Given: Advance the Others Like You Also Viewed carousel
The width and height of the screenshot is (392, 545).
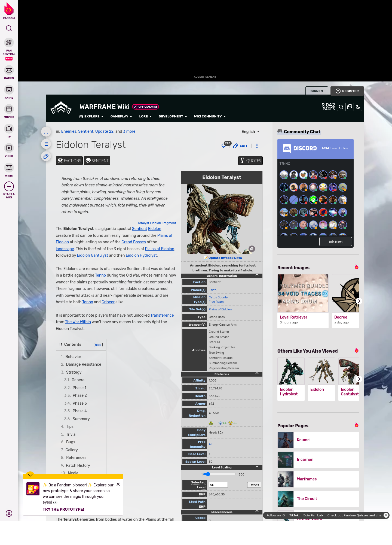Looking at the screenshot, I should click(359, 379).
